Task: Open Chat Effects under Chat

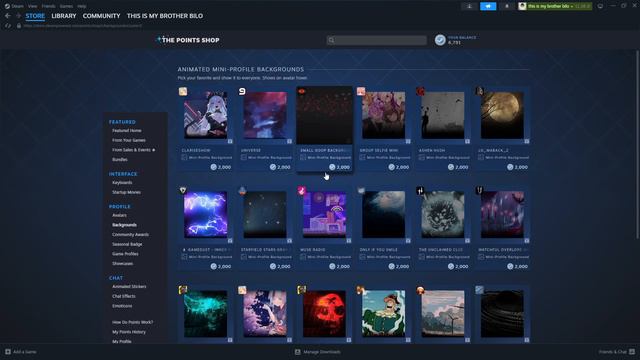Action: pyautogui.click(x=124, y=296)
